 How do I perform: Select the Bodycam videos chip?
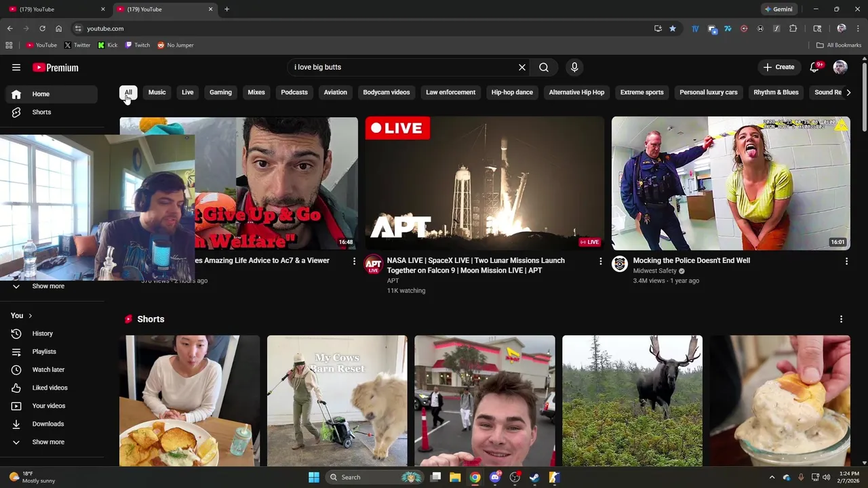387,92
